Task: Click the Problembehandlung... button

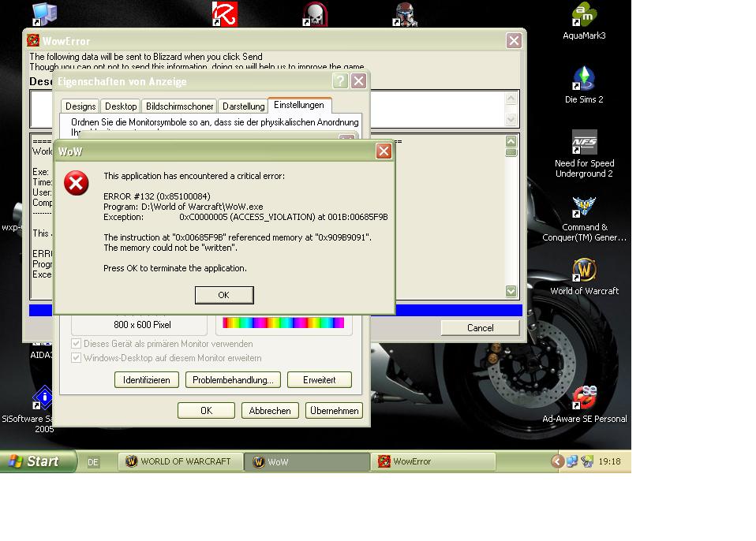Action: (233, 379)
